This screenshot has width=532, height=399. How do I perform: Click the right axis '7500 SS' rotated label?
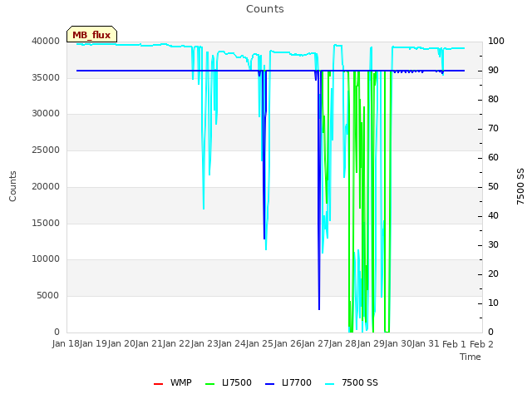pyautogui.click(x=520, y=186)
